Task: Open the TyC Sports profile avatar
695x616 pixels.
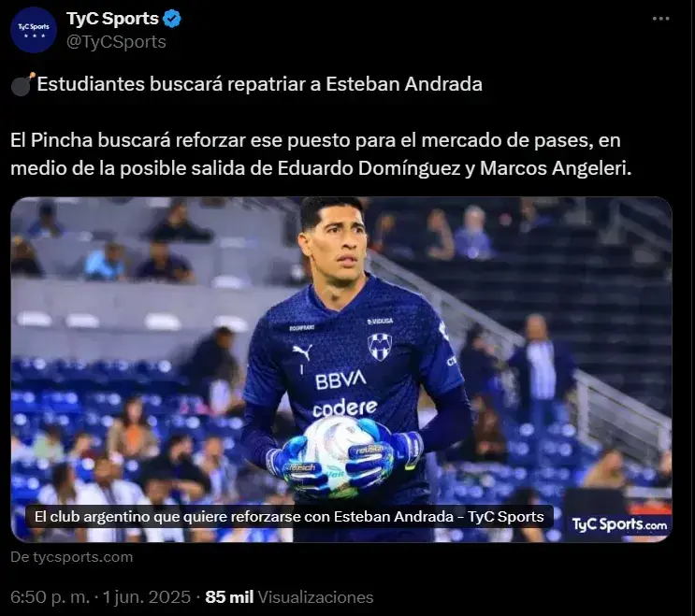Action: click(34, 30)
